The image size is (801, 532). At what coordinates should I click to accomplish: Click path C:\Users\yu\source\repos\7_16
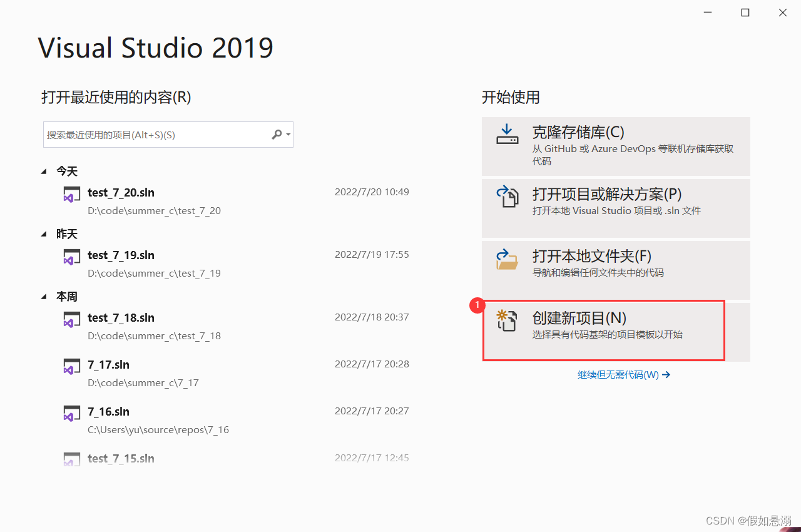click(158, 430)
